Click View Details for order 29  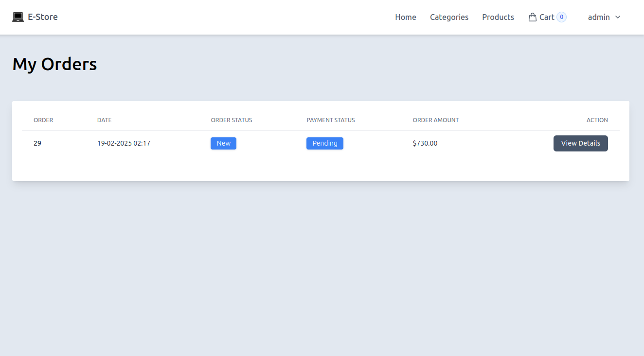point(580,143)
